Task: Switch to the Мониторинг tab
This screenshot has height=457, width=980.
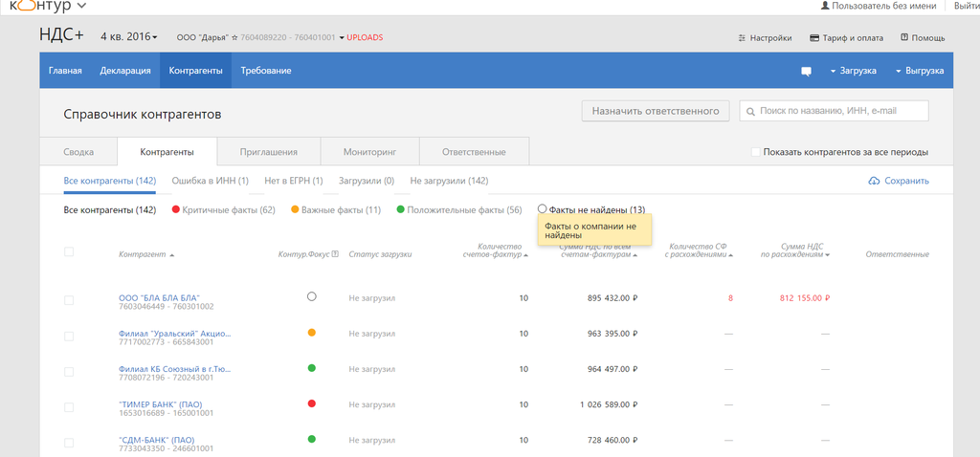Action: pos(369,152)
